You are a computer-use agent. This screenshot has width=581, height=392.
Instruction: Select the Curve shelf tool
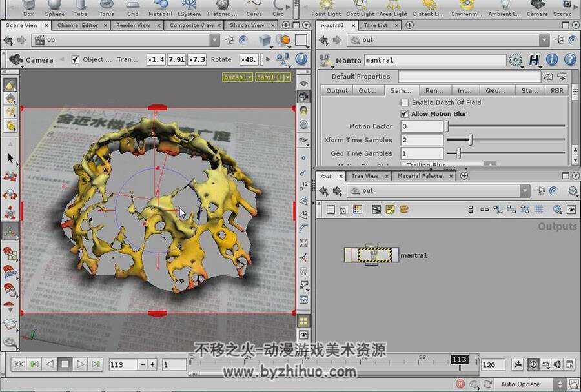pos(254,8)
